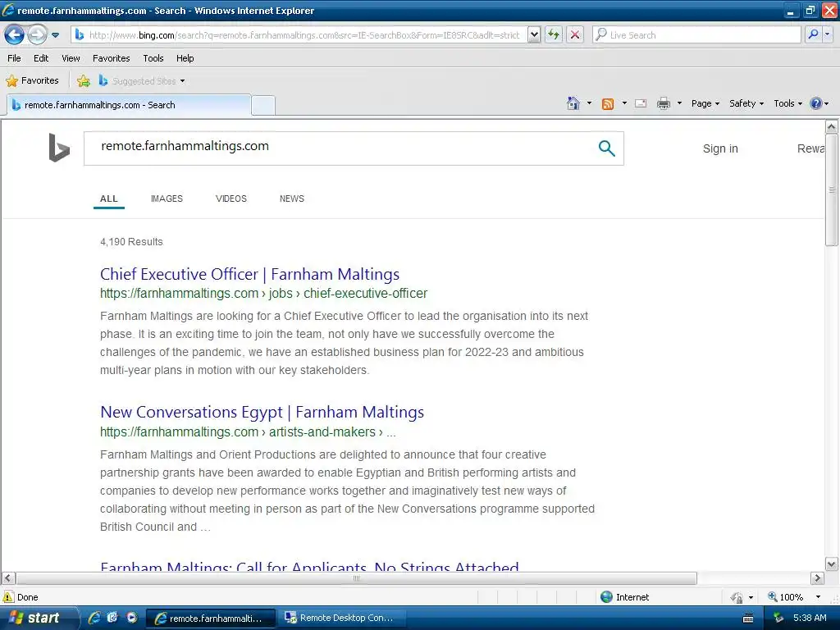Image resolution: width=840 pixels, height=630 pixels.
Task: Click the Protected Mode status icon
Action: (x=737, y=597)
